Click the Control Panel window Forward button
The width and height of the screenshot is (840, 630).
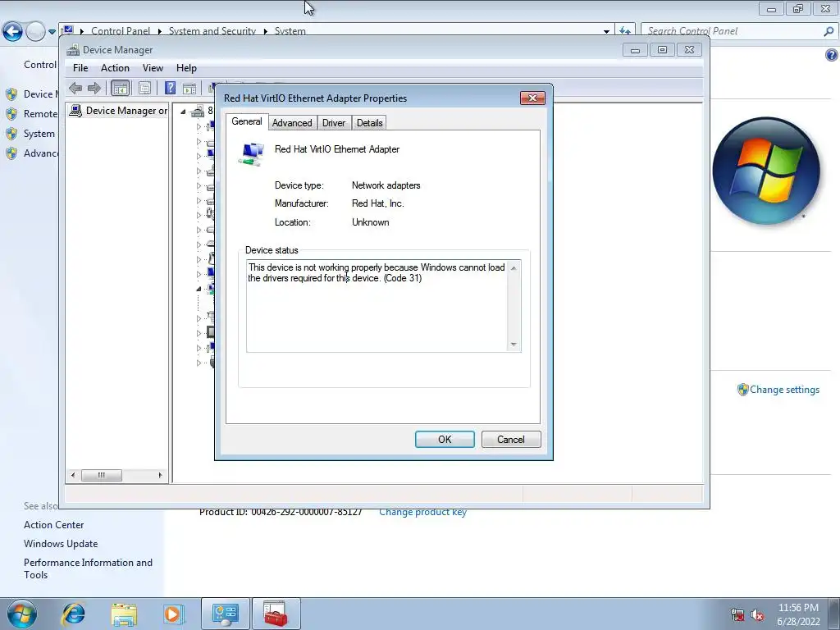[x=35, y=32]
